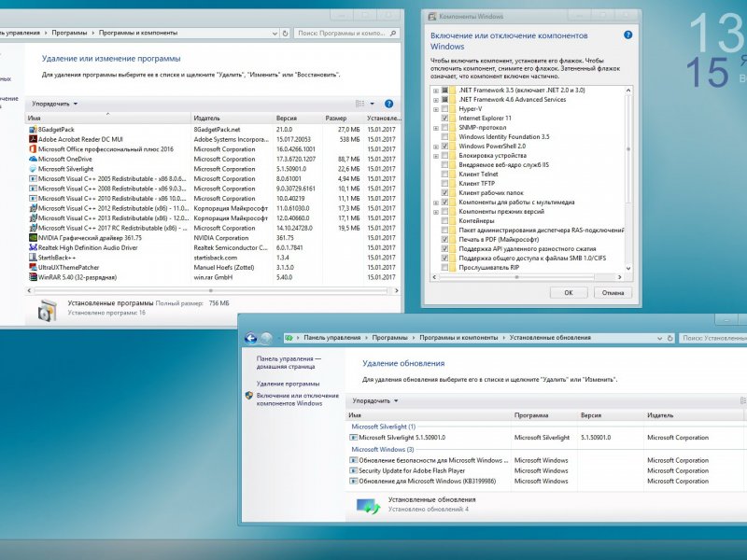Click the StartIsBack++ program icon
Screen dimensions: 747x560
[33, 258]
